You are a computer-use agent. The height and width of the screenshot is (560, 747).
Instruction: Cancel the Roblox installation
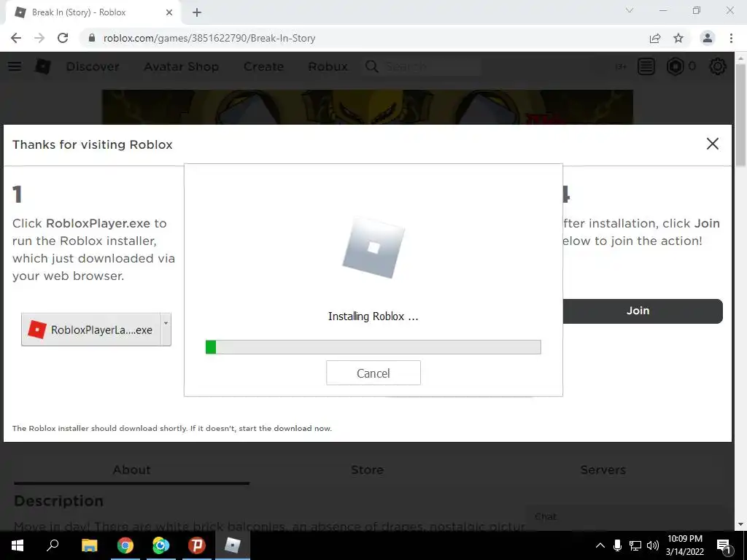point(373,373)
